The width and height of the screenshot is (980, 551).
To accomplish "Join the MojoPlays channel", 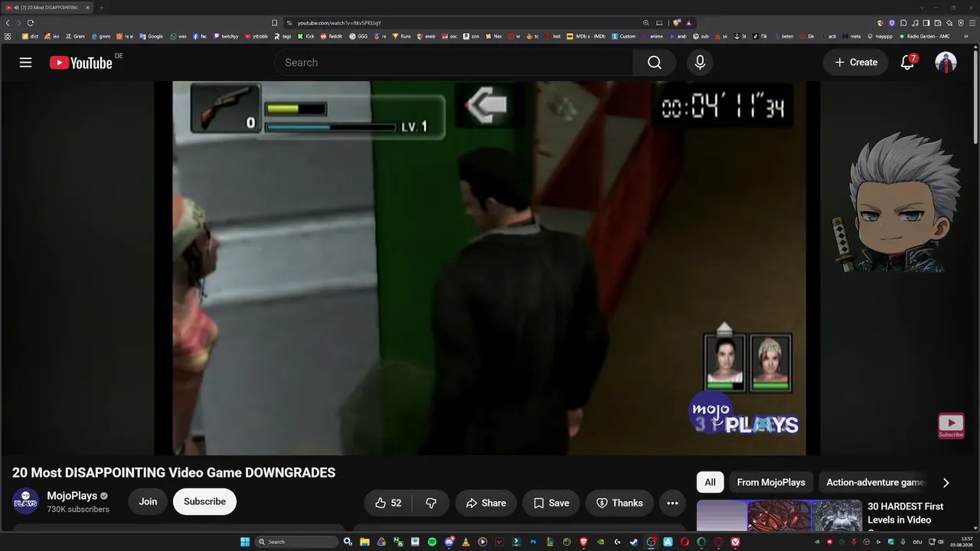I will coord(148,502).
